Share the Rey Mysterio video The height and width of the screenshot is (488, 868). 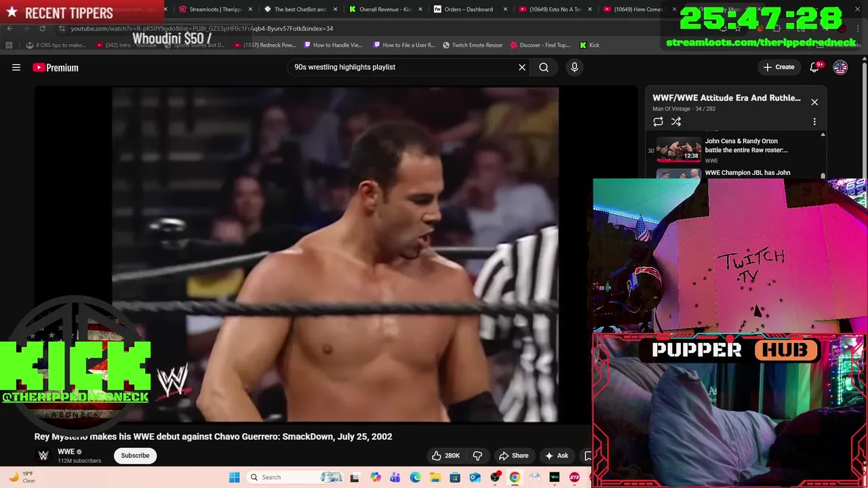pyautogui.click(x=513, y=455)
